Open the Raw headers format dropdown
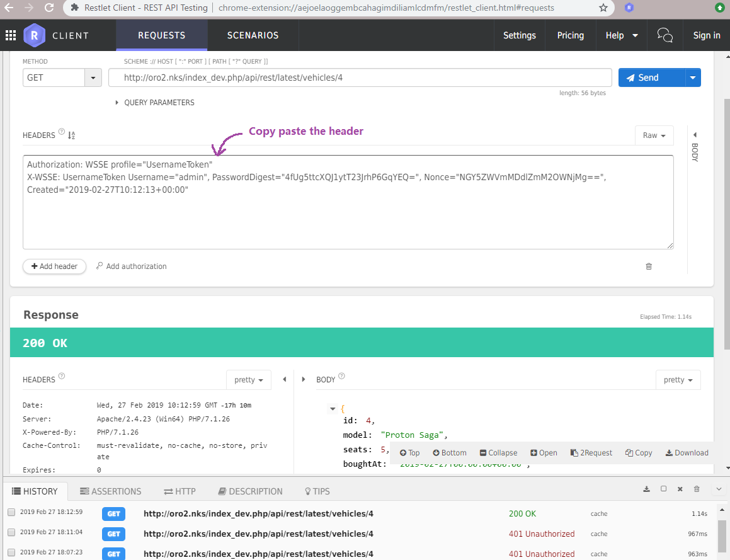The width and height of the screenshot is (730, 560). pos(654,135)
